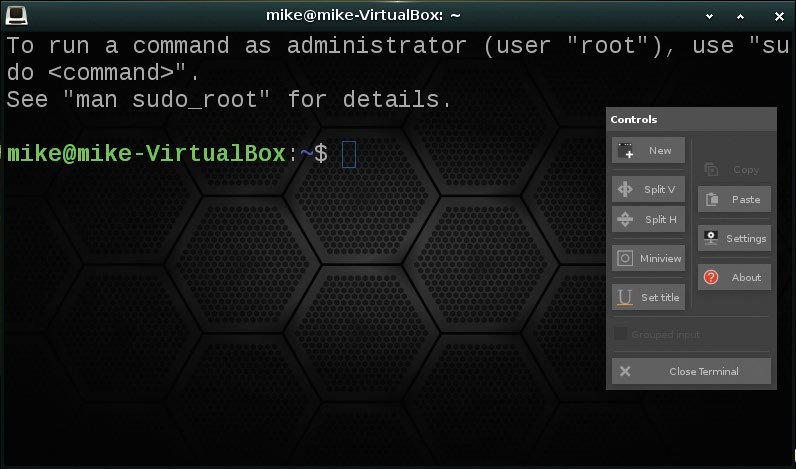Click the title bar up-arrow maximize button

coord(740,16)
